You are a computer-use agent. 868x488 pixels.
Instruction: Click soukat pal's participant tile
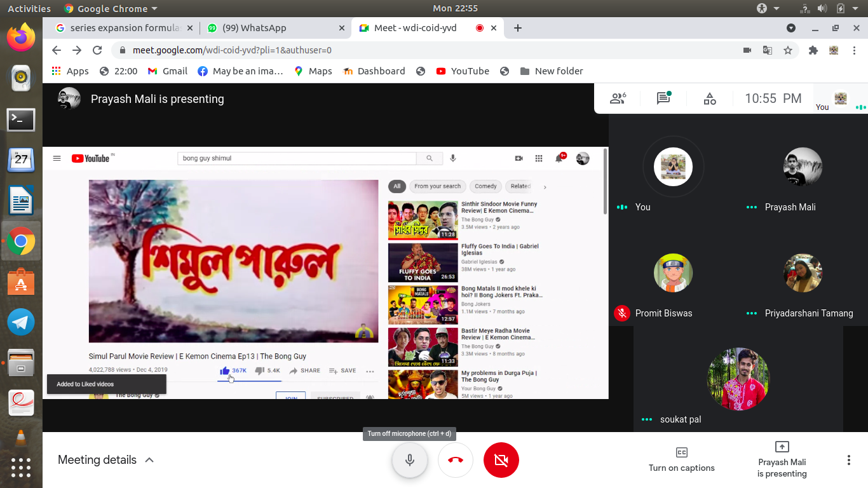pyautogui.click(x=738, y=379)
